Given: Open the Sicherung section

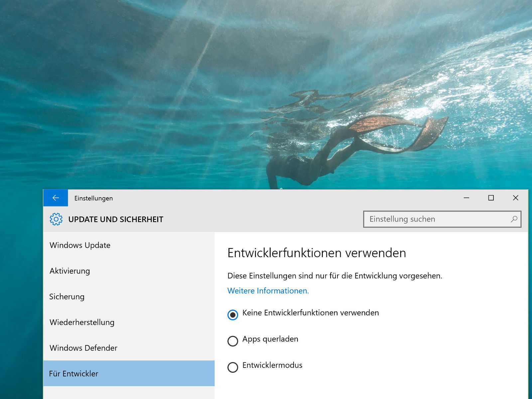Looking at the screenshot, I should pyautogui.click(x=129, y=297).
